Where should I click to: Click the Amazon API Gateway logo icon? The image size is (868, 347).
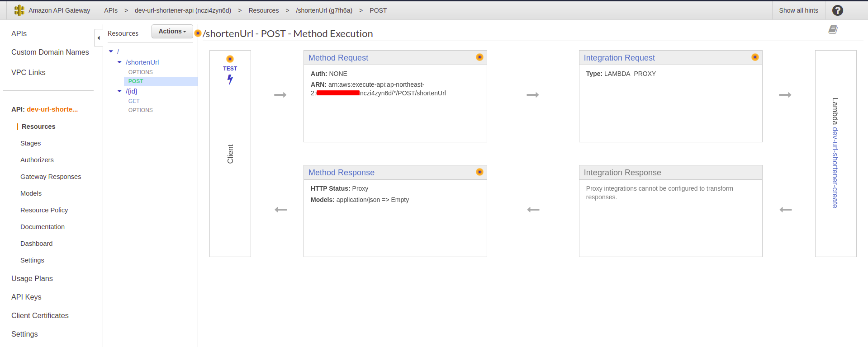click(x=19, y=10)
